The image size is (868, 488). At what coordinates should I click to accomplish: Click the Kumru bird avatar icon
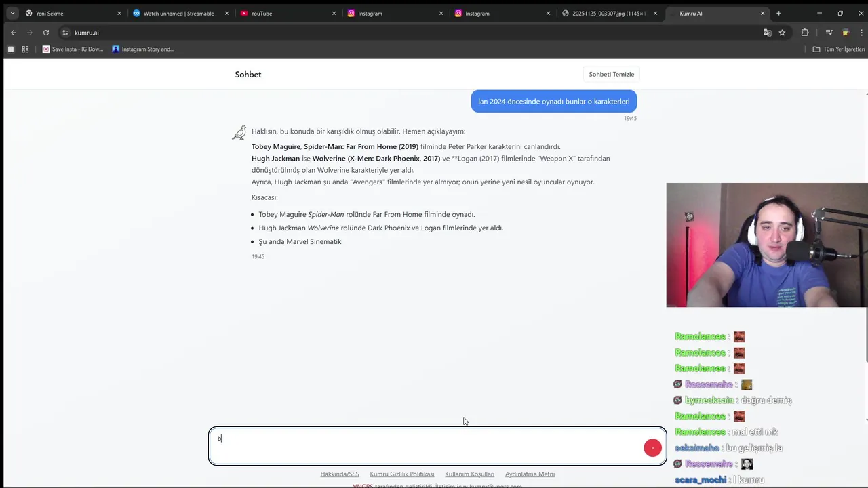pyautogui.click(x=239, y=132)
